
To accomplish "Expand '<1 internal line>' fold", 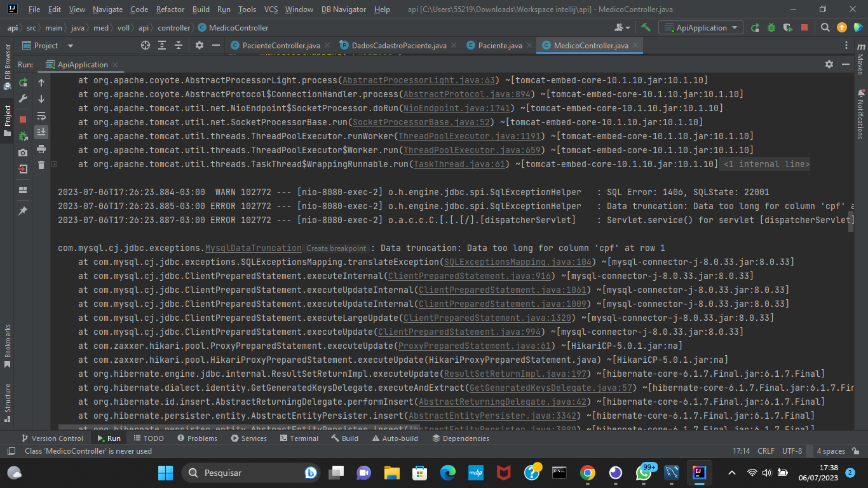I will click(x=766, y=164).
